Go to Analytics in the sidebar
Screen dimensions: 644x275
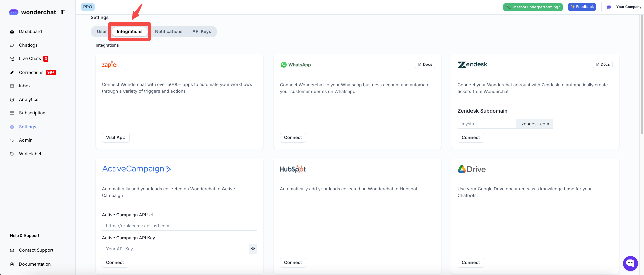click(x=29, y=100)
